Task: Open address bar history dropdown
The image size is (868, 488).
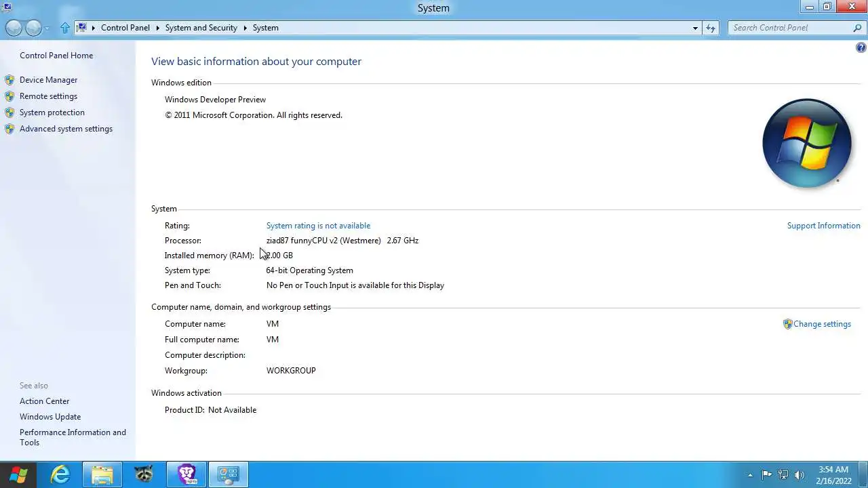Action: click(695, 28)
